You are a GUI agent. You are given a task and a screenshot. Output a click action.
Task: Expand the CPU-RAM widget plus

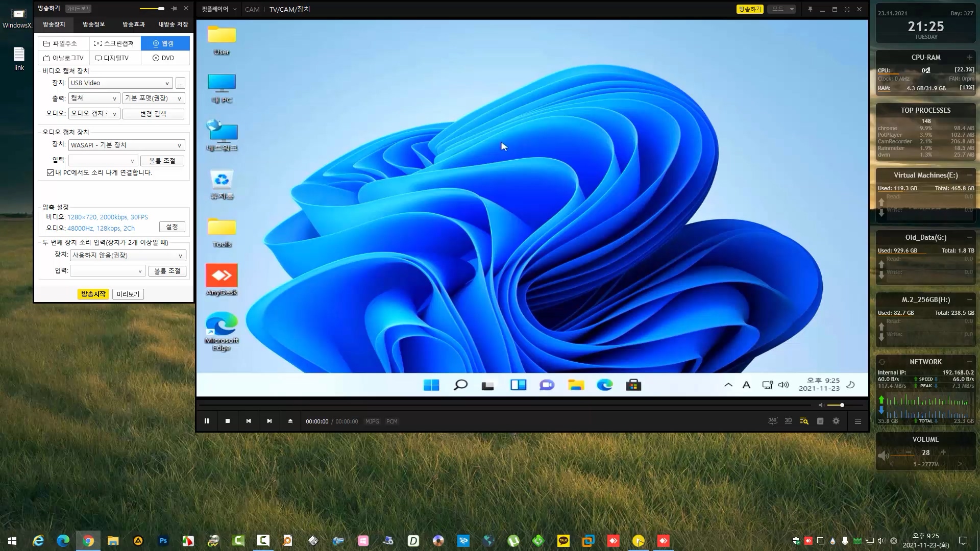[x=969, y=57]
